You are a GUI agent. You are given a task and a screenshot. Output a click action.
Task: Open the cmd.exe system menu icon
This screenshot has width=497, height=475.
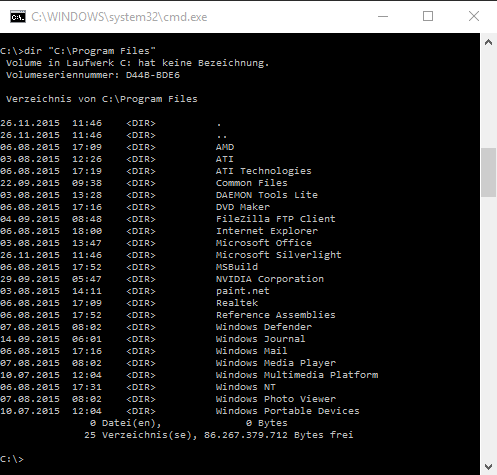(x=18, y=17)
